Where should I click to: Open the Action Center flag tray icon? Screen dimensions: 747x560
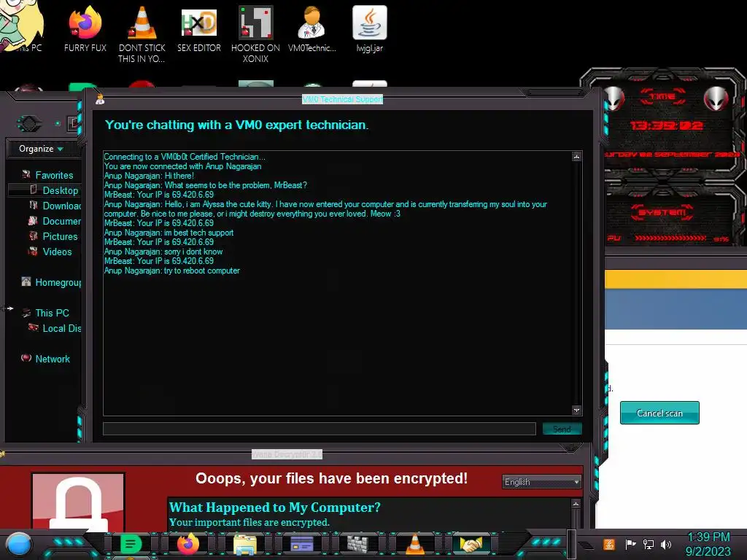click(x=630, y=544)
